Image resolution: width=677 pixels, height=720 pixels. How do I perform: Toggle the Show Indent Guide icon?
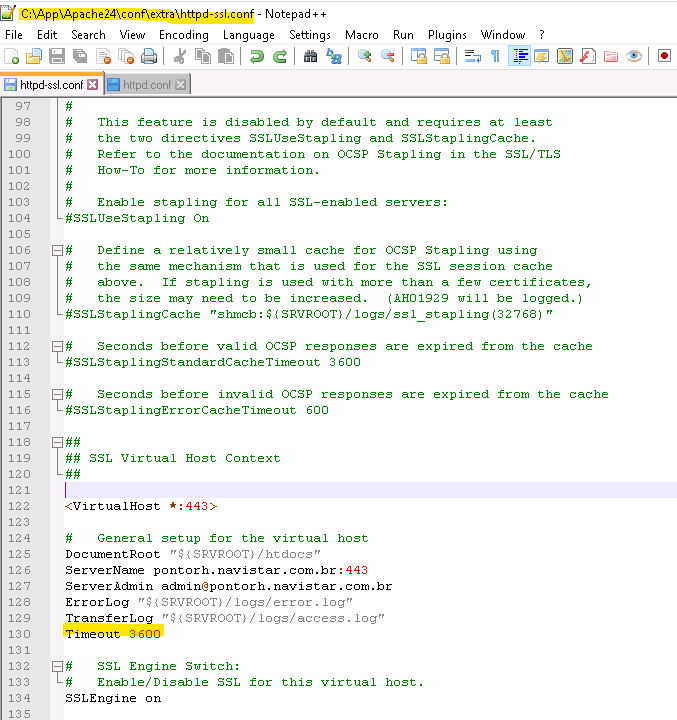[x=519, y=56]
